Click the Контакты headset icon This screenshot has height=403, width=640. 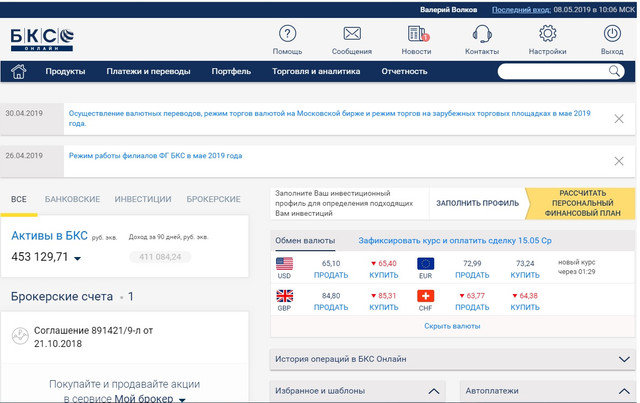[x=481, y=35]
